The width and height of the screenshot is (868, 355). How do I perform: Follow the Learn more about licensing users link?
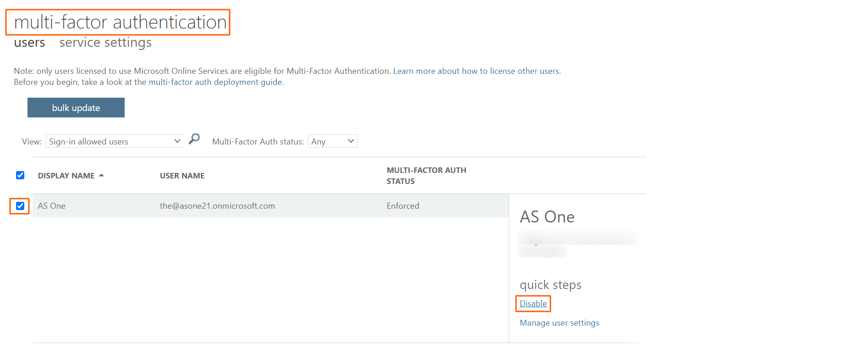pyautogui.click(x=476, y=71)
